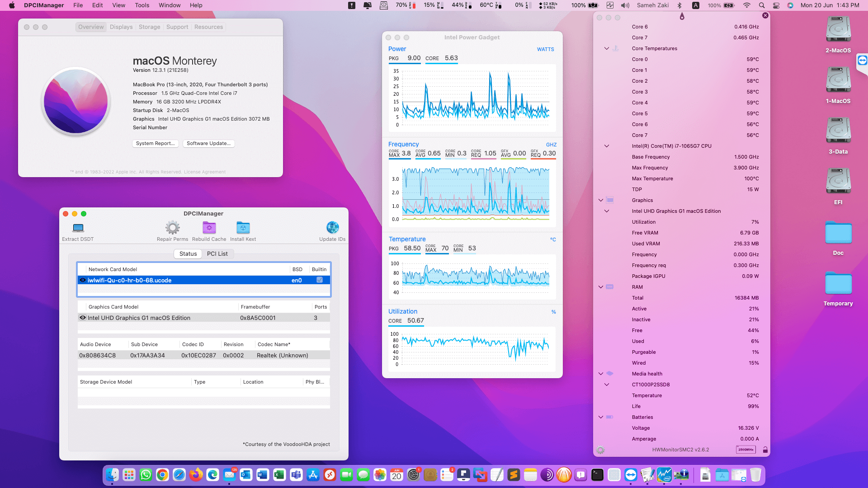Select the iwlwifi-Qu-c0-hr-b0-68.ucode row
The image size is (868, 488).
coord(204,280)
